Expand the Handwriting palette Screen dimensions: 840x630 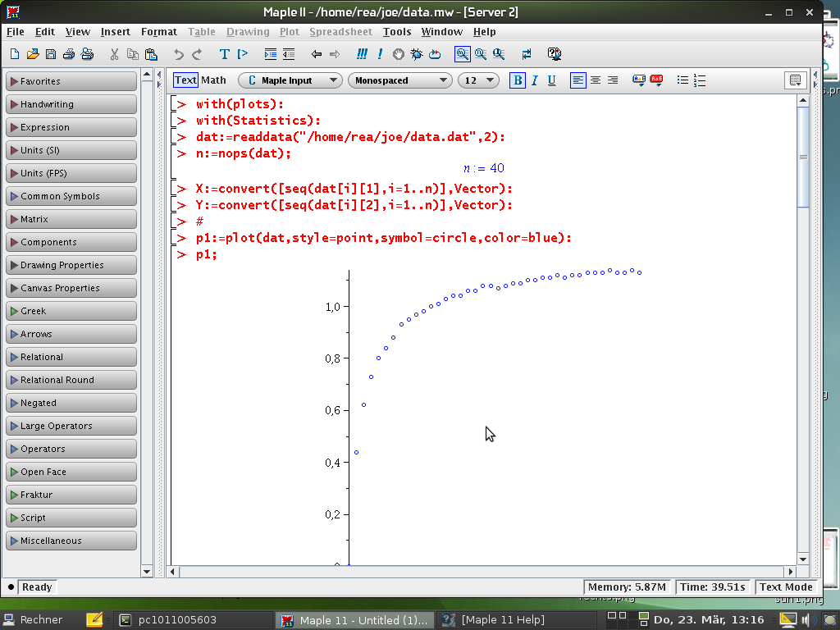point(71,104)
